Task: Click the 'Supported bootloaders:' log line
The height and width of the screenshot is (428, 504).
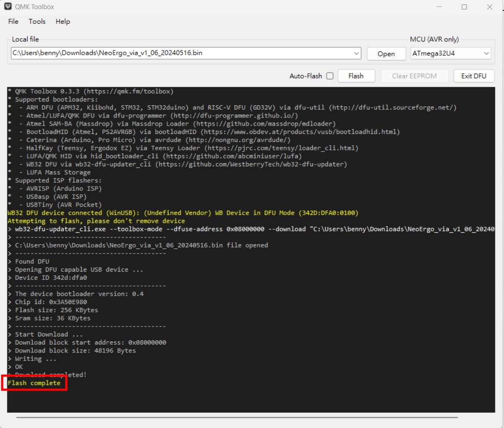Action: pyautogui.click(x=53, y=99)
